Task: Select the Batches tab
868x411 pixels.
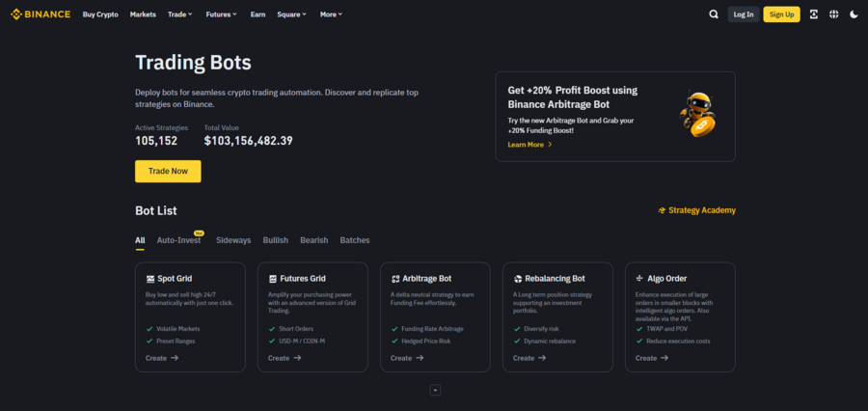Action: pos(355,240)
